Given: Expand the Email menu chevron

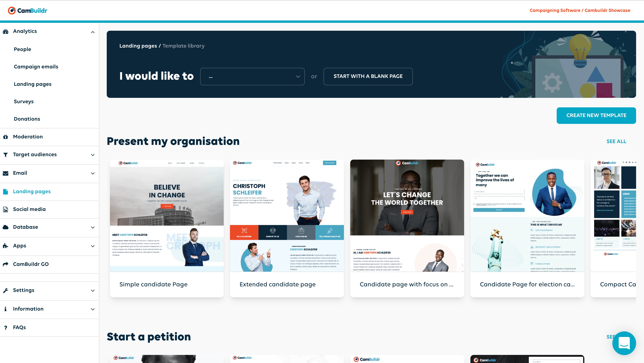Looking at the screenshot, I should 93,173.
